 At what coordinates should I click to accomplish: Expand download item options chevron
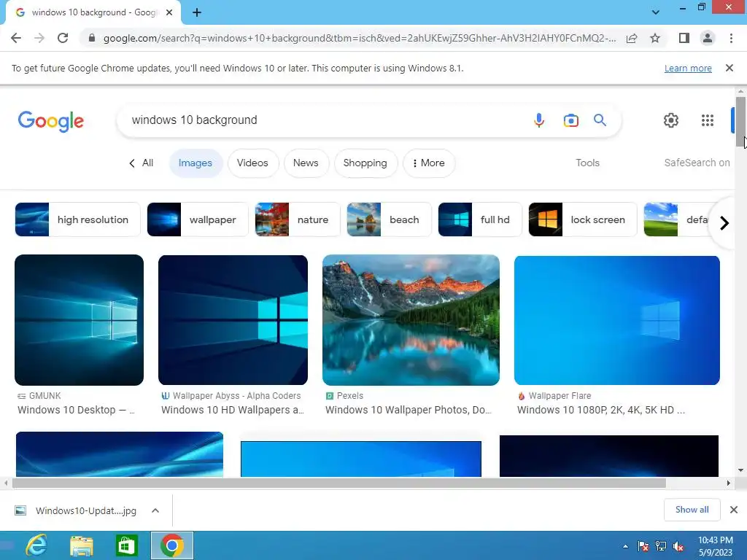click(x=155, y=510)
